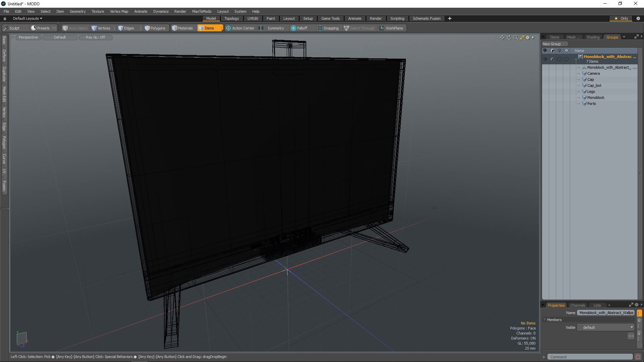644x362 pixels.
Task: Add a new properties tab with plus
Action: click(x=609, y=305)
